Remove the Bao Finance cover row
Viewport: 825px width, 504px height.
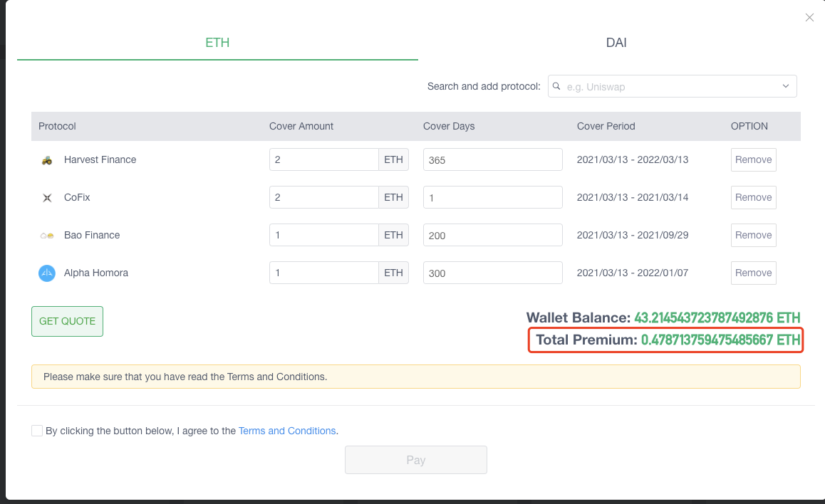(x=754, y=236)
